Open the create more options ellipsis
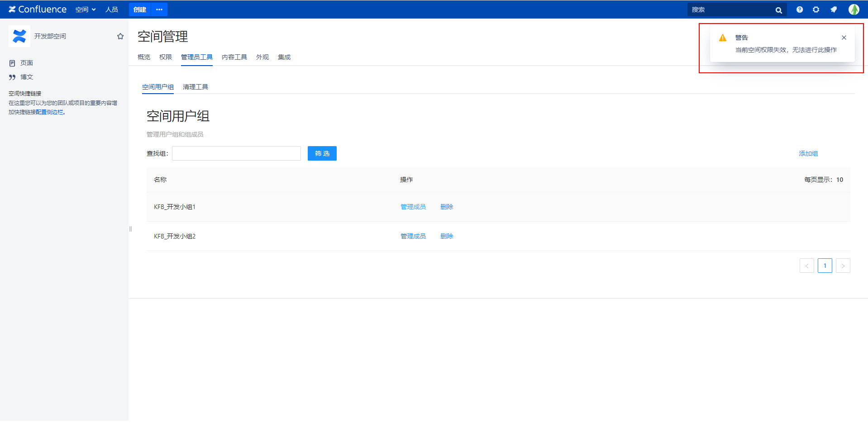This screenshot has width=868, height=423. 159,10
